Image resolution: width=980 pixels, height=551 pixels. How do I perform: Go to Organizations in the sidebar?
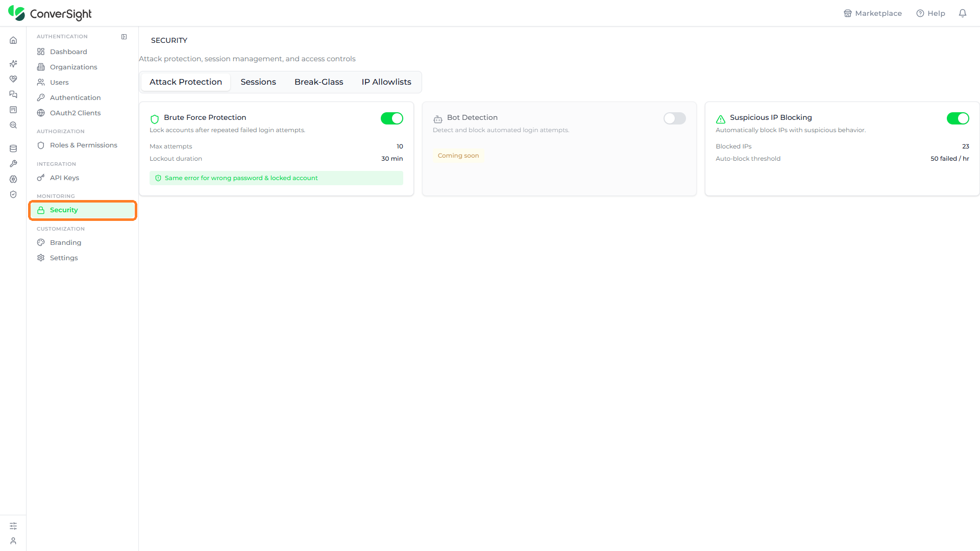click(x=83, y=67)
